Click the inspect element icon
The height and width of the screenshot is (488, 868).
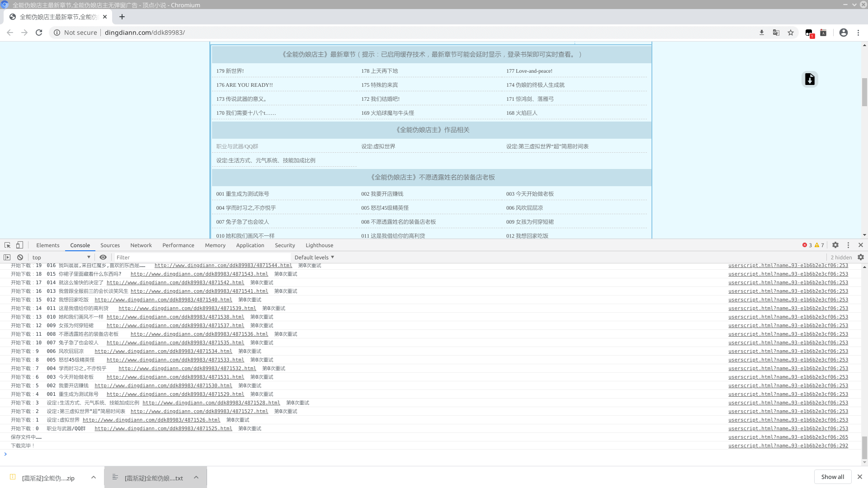point(7,245)
